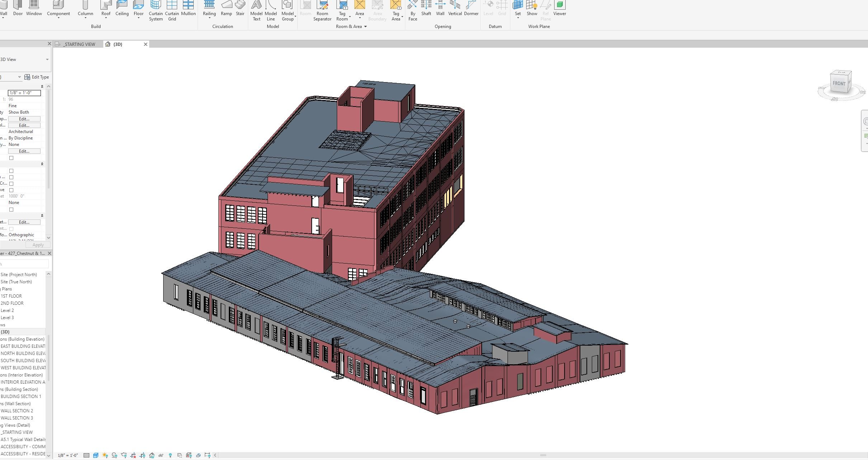Screen dimensions: 868x460
Task: Toggle Reveal Hidden Elements in the view control bar
Action: click(x=171, y=455)
